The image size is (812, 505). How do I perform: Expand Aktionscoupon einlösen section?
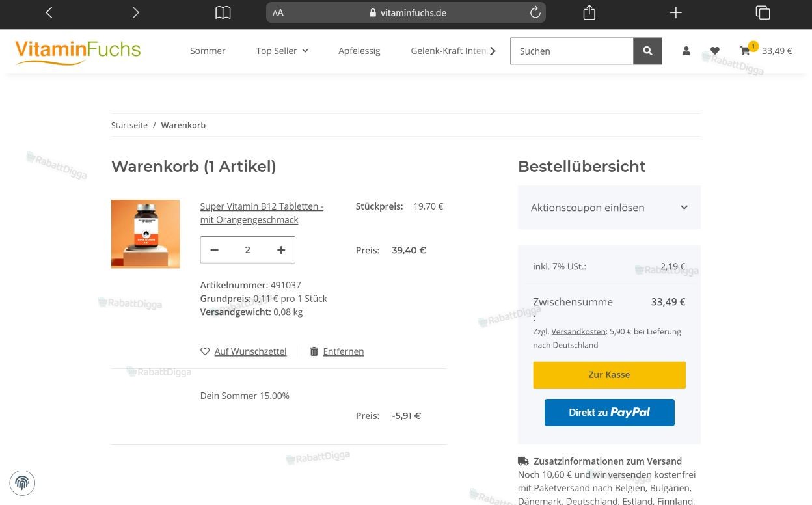(609, 208)
